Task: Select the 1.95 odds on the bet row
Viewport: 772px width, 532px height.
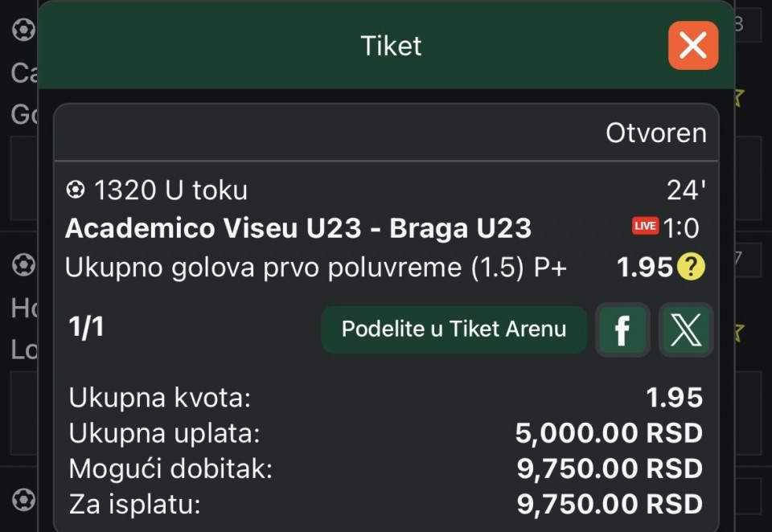Action: [644, 268]
